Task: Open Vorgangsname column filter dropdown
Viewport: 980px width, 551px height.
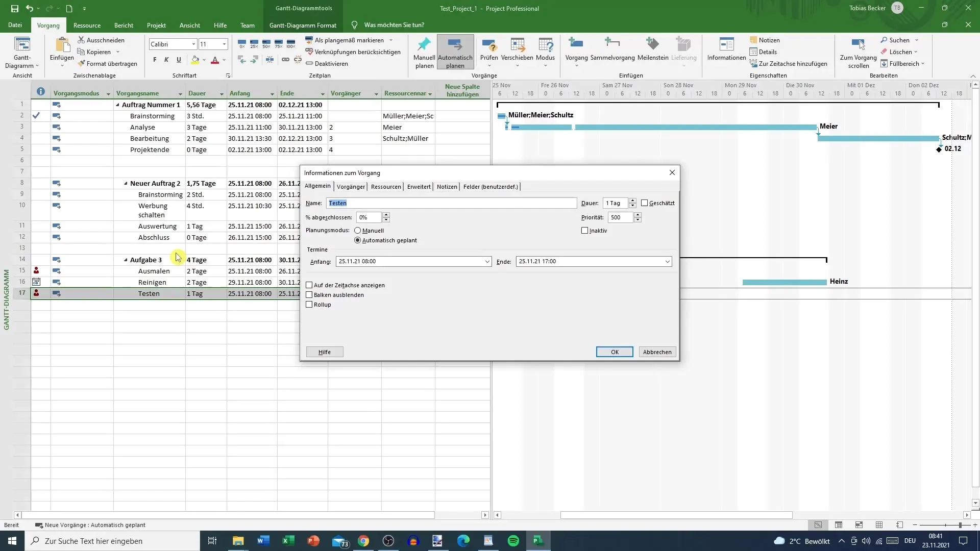Action: point(180,94)
